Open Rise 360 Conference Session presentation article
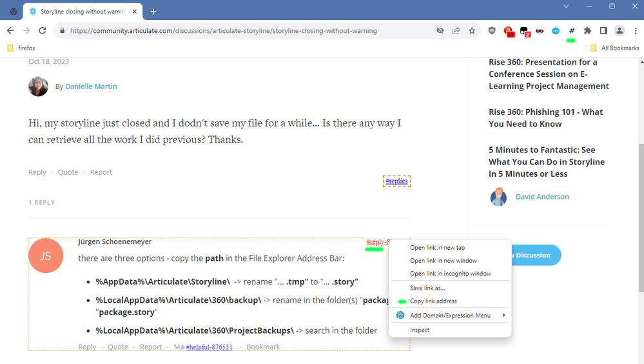The image size is (644, 364). [549, 74]
